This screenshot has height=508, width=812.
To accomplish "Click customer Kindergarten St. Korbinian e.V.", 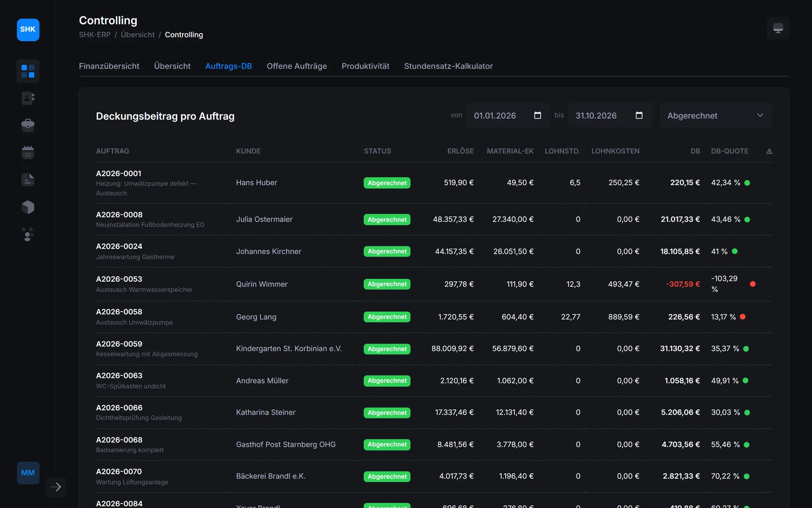I will coord(289,349).
